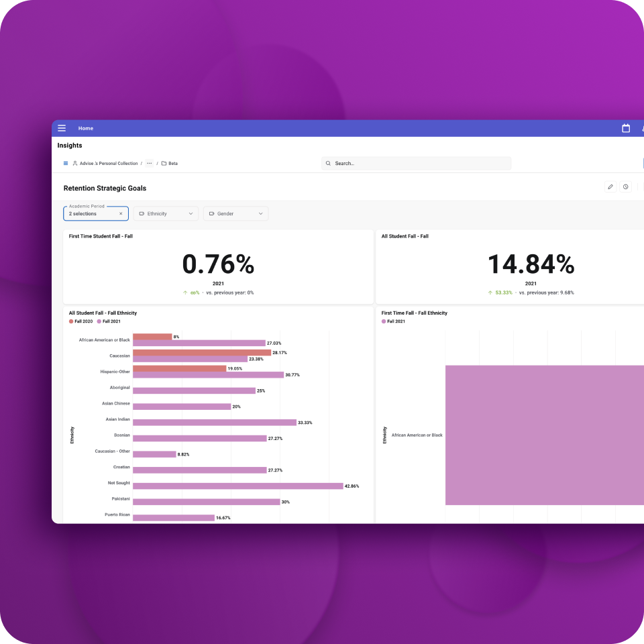Open dashboard history clock icon
The height and width of the screenshot is (644, 644).
coord(625,187)
